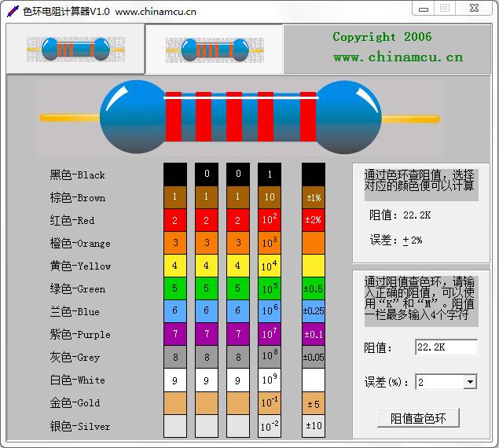Screen dimensions: 499x448
Task: Pick green 5 in the second digit column
Action: click(x=207, y=288)
